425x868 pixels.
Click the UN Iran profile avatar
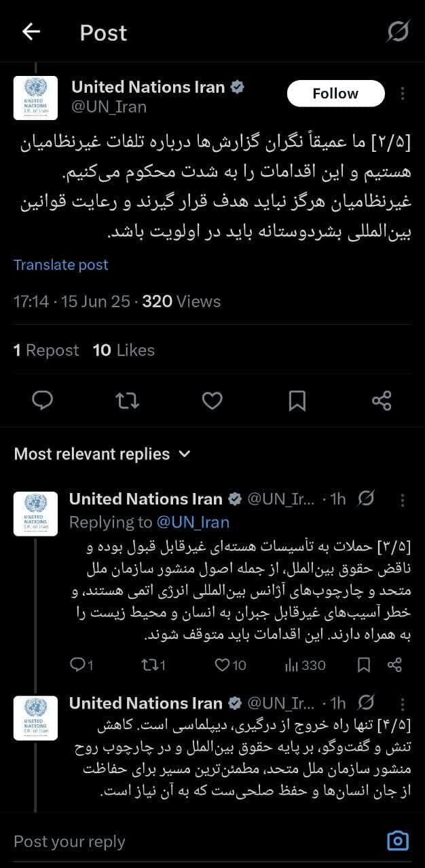tap(35, 97)
